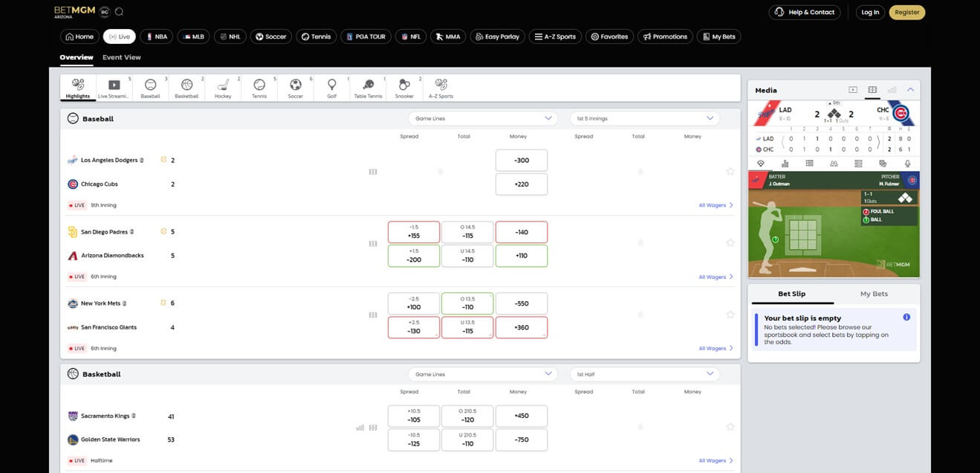Open bar-chart stats icon for Kings vs Warriors

coord(360,428)
